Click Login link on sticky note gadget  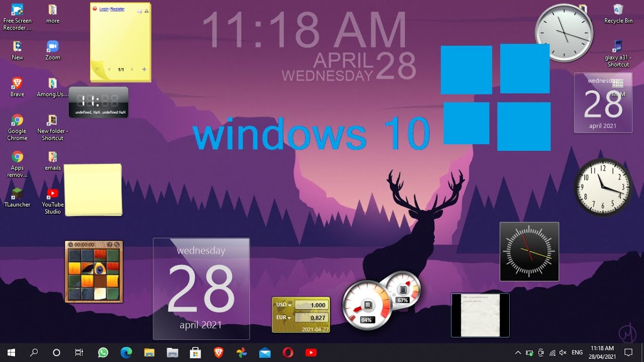(x=104, y=9)
